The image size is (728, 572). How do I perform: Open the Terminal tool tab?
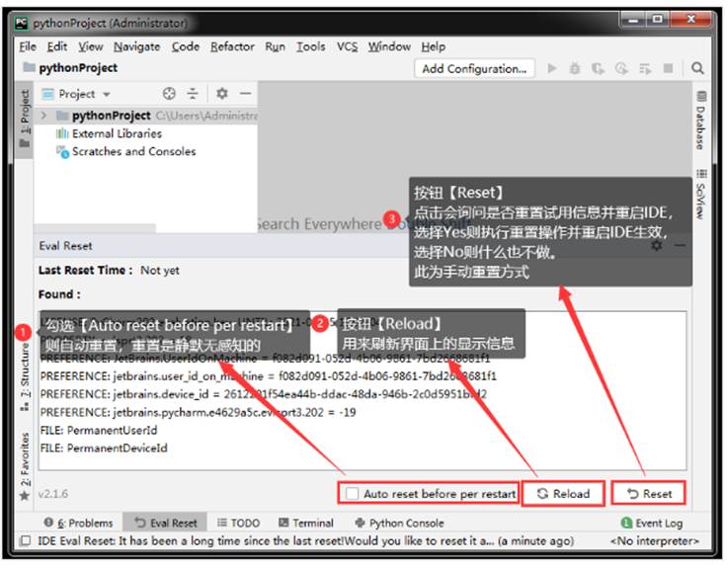click(306, 523)
